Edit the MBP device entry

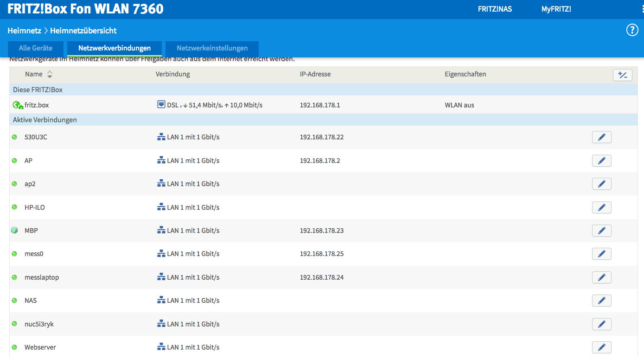pos(601,231)
